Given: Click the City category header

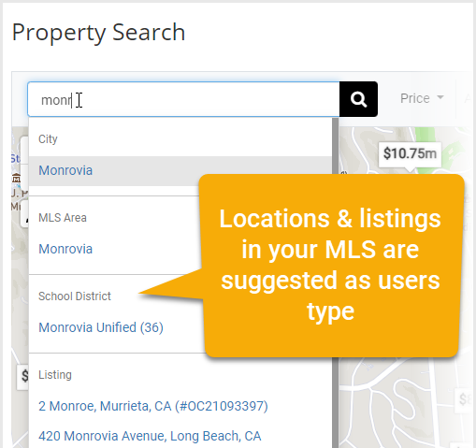Looking at the screenshot, I should click(x=48, y=139).
